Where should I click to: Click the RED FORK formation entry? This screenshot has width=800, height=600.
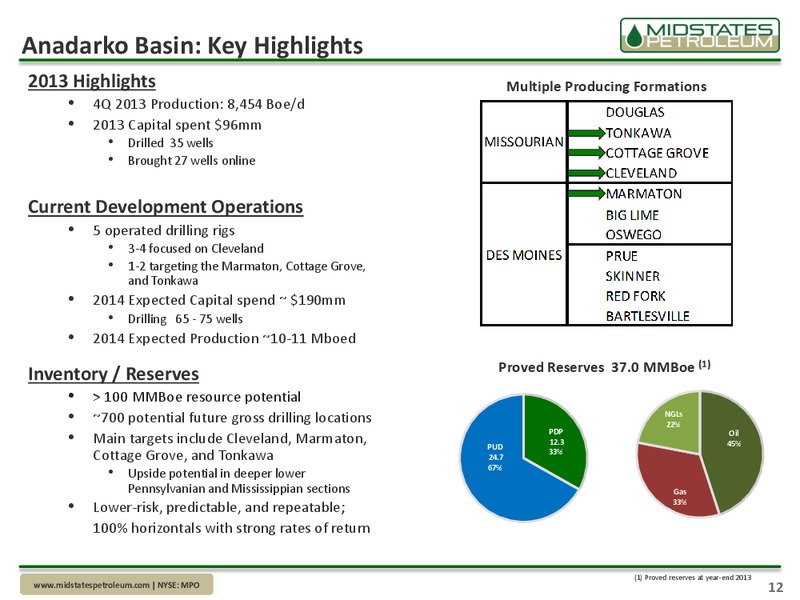635,296
